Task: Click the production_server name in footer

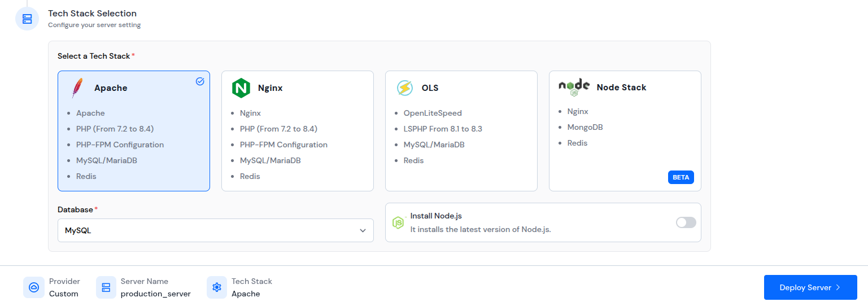Action: [x=156, y=294]
